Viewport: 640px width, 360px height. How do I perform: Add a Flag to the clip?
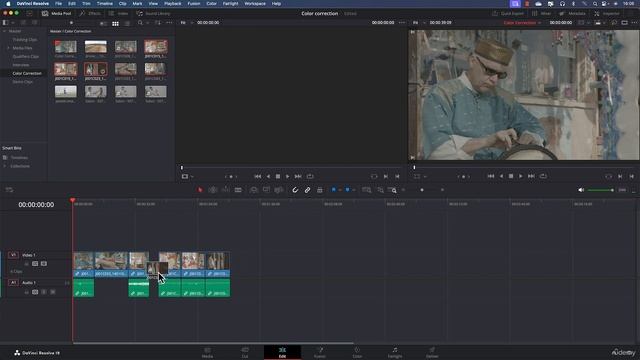pos(333,190)
